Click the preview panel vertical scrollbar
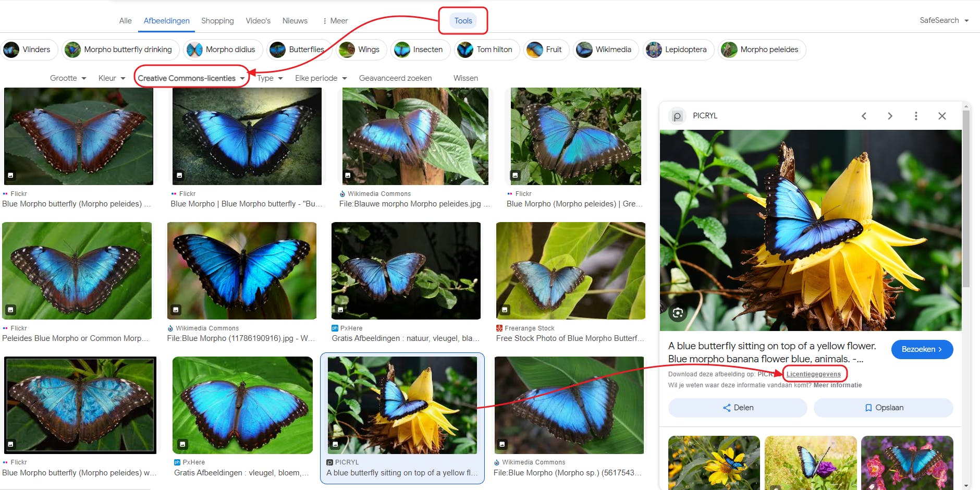The width and height of the screenshot is (980, 490). pyautogui.click(x=966, y=198)
